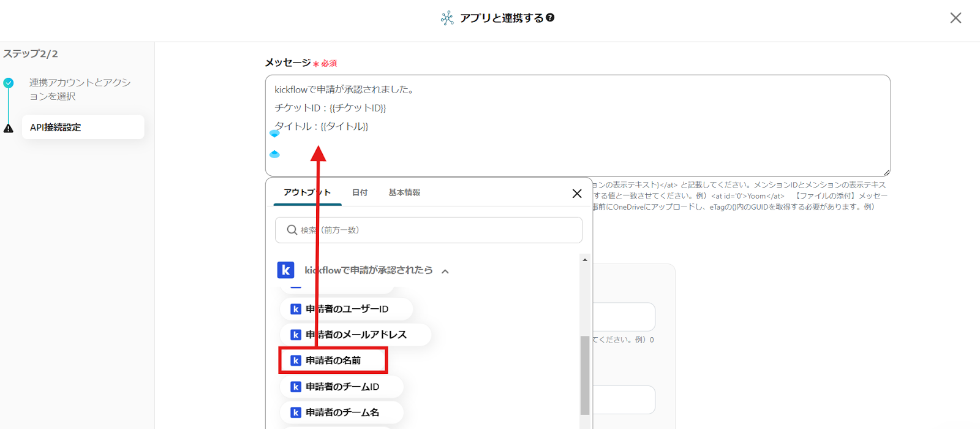Click the {{チケットID}} variable in the message
Screen dimensions: 980x429
pyautogui.click(x=358, y=108)
